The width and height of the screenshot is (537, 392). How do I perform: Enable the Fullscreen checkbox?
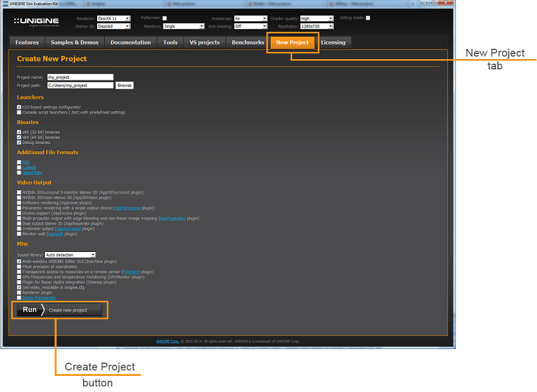[x=165, y=18]
